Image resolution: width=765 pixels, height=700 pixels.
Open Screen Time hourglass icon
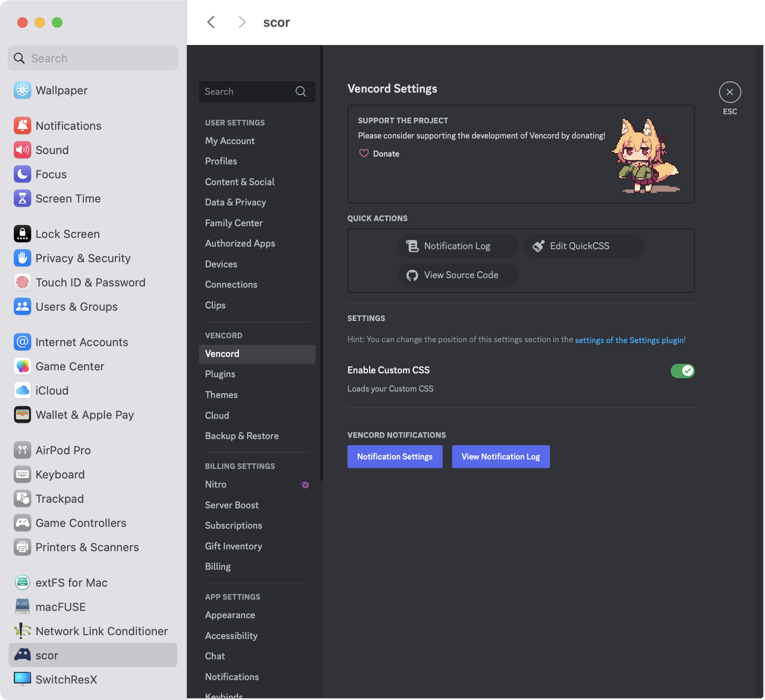[22, 199]
